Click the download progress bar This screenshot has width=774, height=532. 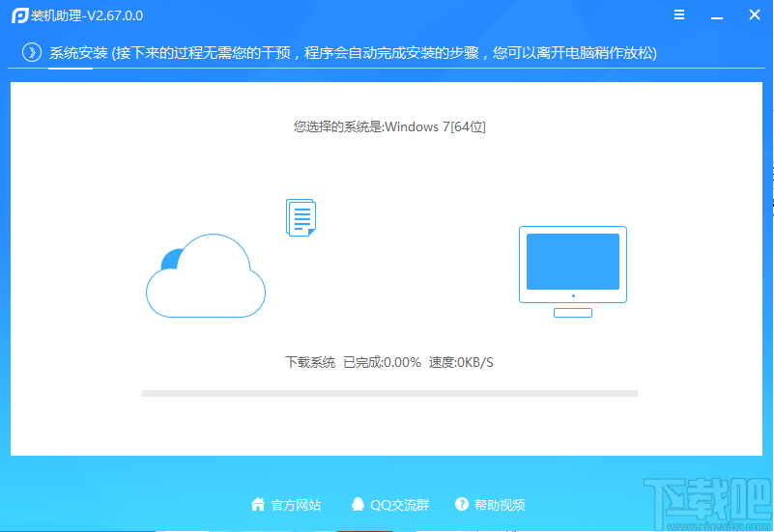click(389, 394)
